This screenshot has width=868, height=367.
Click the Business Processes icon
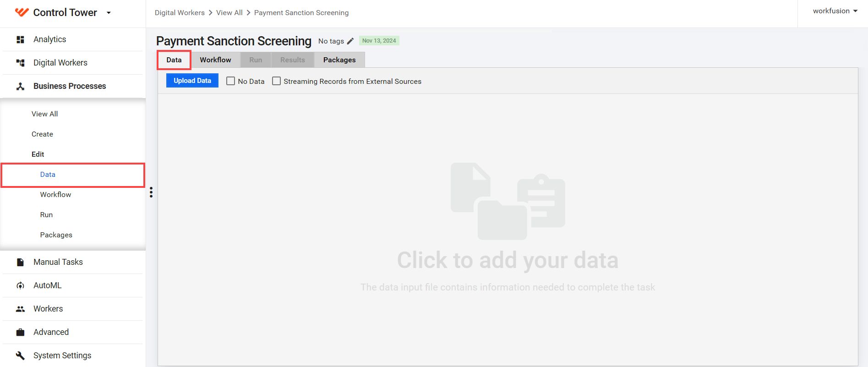point(20,86)
